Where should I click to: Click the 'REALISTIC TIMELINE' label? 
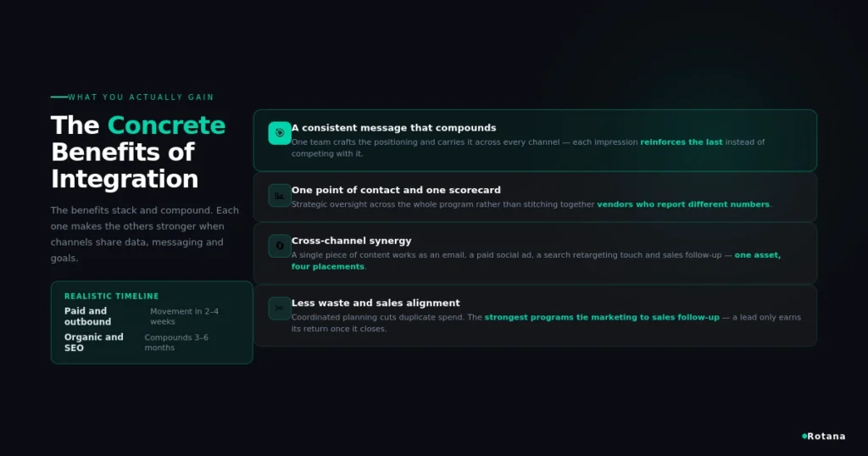[x=111, y=296]
